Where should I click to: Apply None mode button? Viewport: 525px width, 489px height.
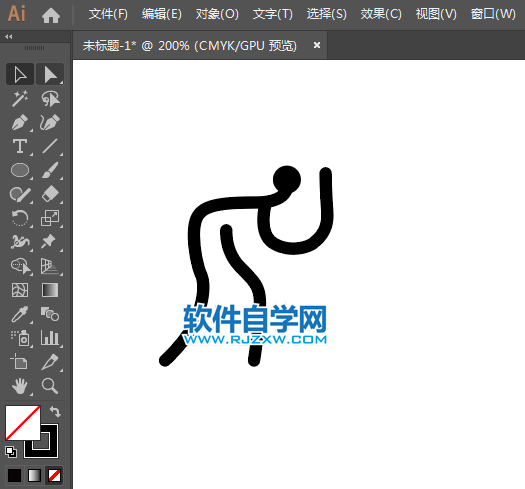click(x=54, y=475)
